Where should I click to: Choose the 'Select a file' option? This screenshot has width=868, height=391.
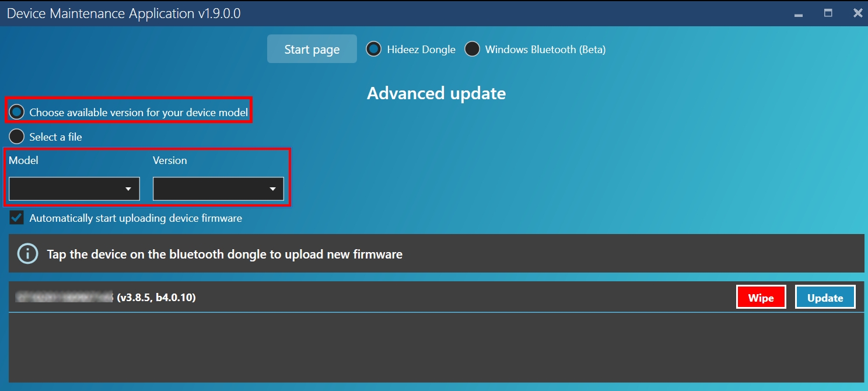click(17, 137)
